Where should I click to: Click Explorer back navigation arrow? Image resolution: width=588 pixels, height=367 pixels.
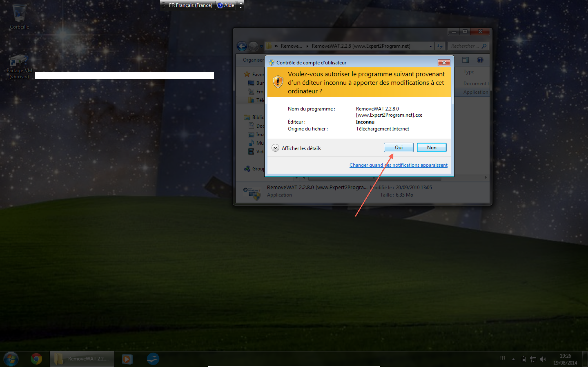[x=242, y=46]
